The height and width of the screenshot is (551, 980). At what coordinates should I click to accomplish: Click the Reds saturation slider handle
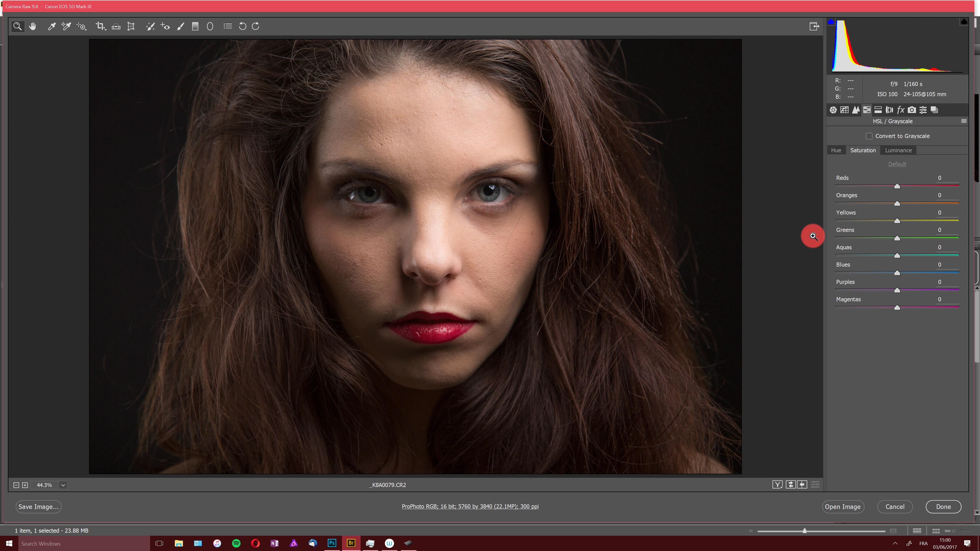click(x=897, y=186)
